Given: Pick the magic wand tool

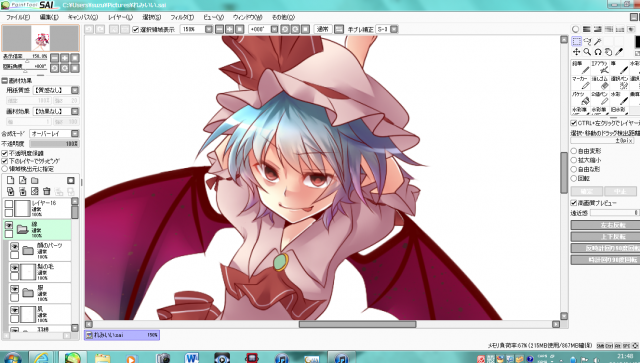Looking at the screenshot, I should pyautogui.click(x=598, y=41).
